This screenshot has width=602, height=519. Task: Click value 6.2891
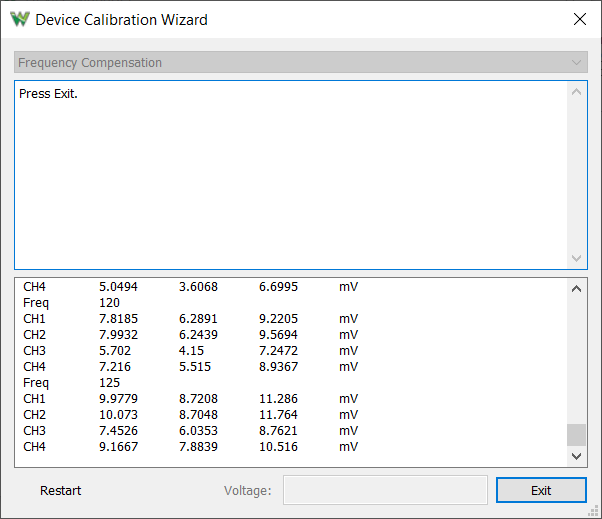pos(198,319)
